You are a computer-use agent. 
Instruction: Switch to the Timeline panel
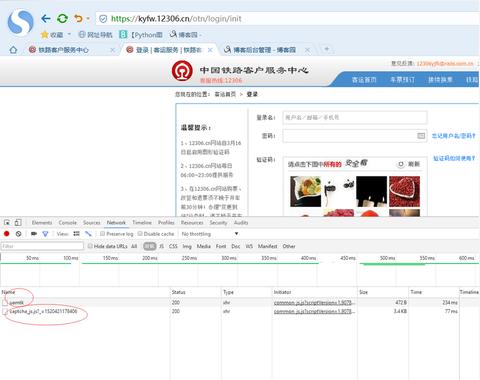pyautogui.click(x=142, y=222)
